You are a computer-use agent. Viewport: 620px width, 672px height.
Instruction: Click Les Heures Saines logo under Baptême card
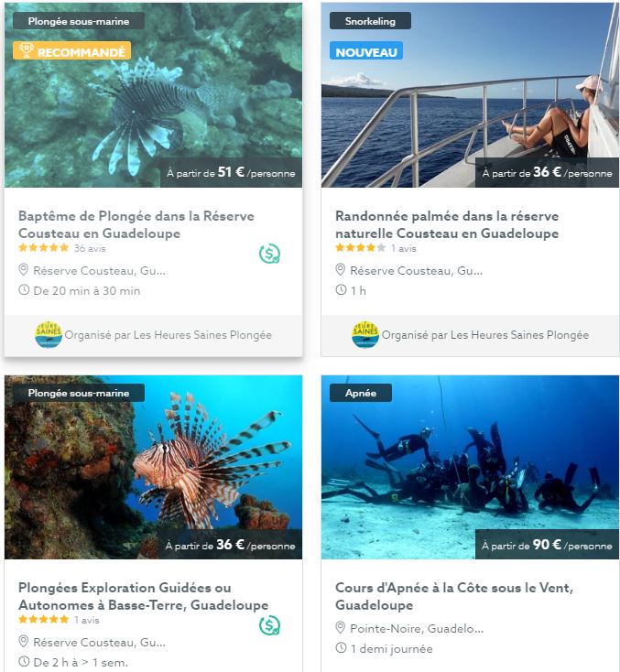tap(49, 334)
